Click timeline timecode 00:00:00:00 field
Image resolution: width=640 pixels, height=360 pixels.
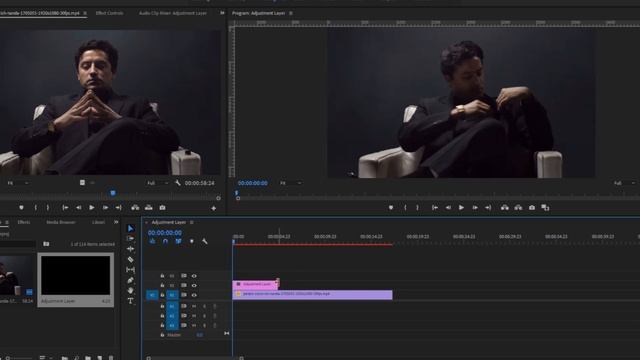[165, 232]
